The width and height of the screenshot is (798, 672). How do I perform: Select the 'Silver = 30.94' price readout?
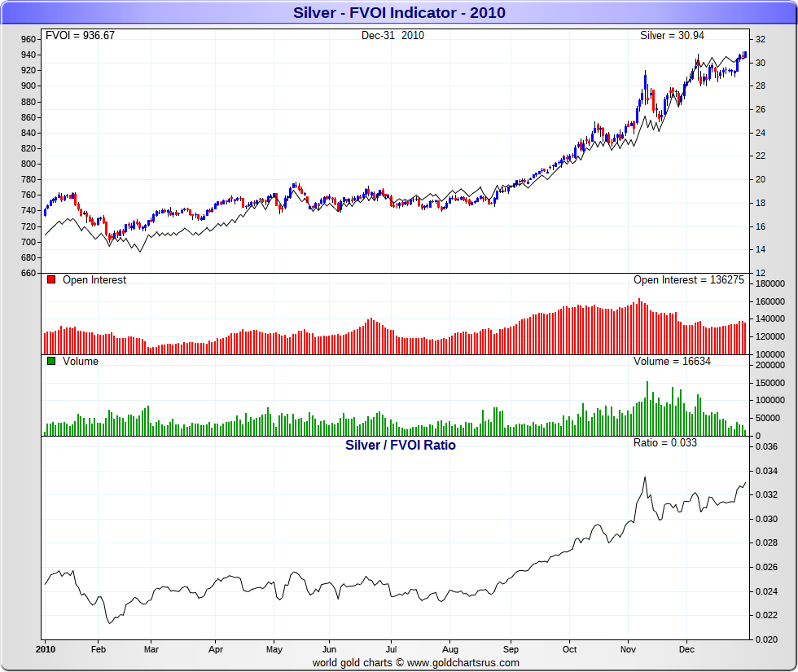[672, 35]
